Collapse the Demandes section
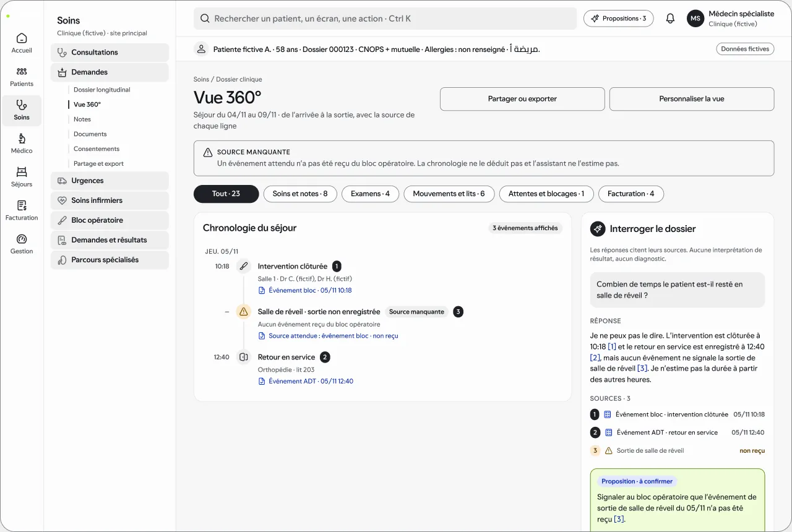 coord(110,72)
